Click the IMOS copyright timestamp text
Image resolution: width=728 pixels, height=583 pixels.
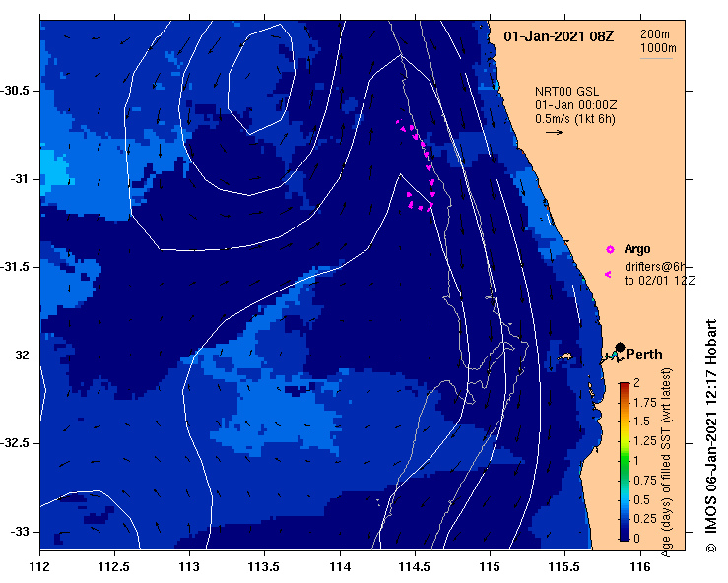pyautogui.click(x=710, y=436)
